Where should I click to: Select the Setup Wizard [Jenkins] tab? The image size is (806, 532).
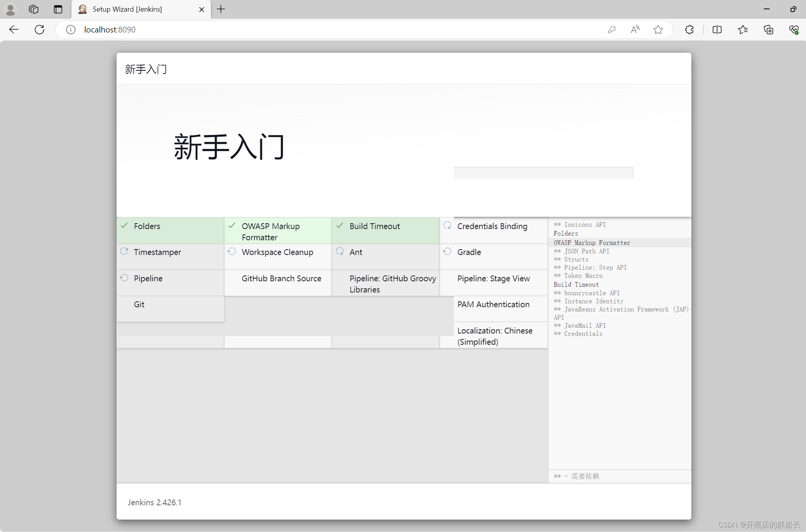click(141, 9)
